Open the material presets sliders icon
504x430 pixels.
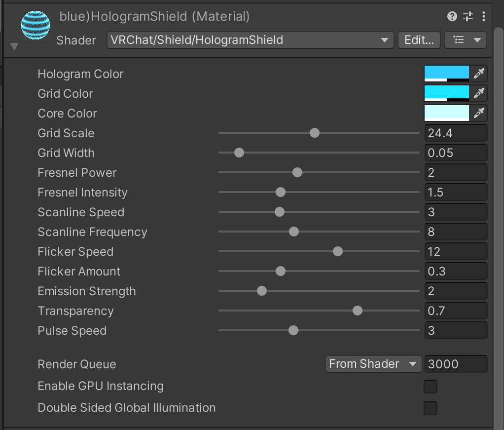(468, 16)
